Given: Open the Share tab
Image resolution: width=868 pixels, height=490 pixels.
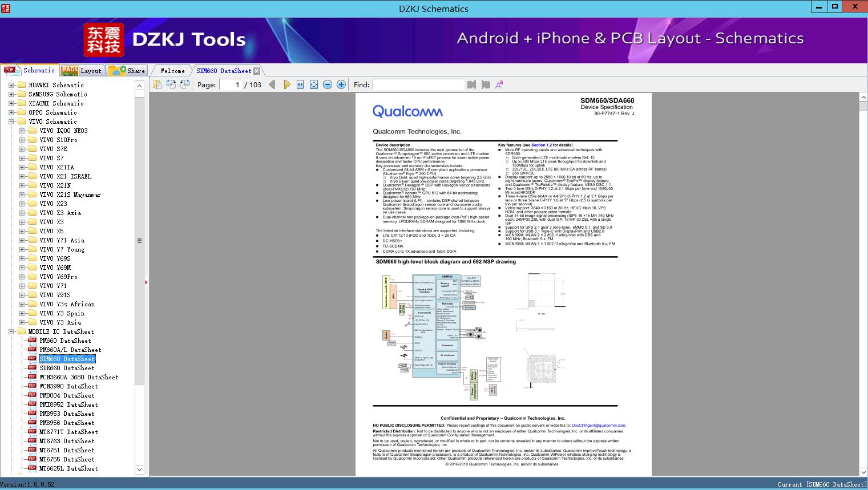Looking at the screenshot, I should (x=127, y=70).
